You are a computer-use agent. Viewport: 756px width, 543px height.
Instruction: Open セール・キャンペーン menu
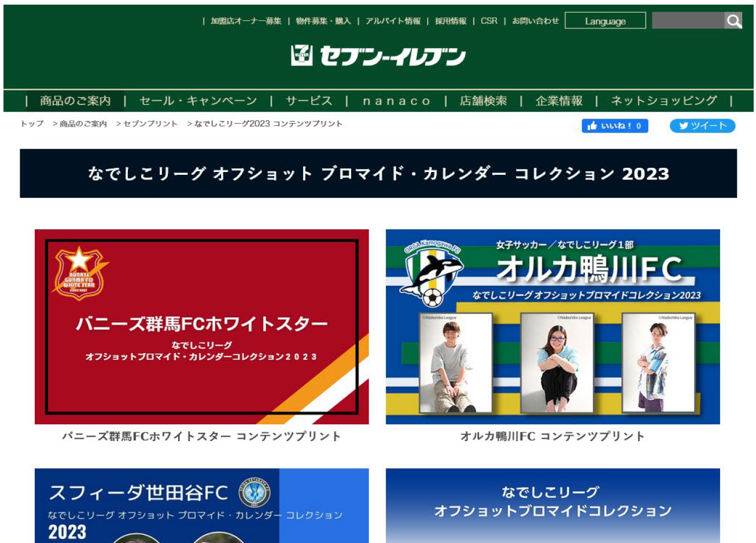[198, 101]
